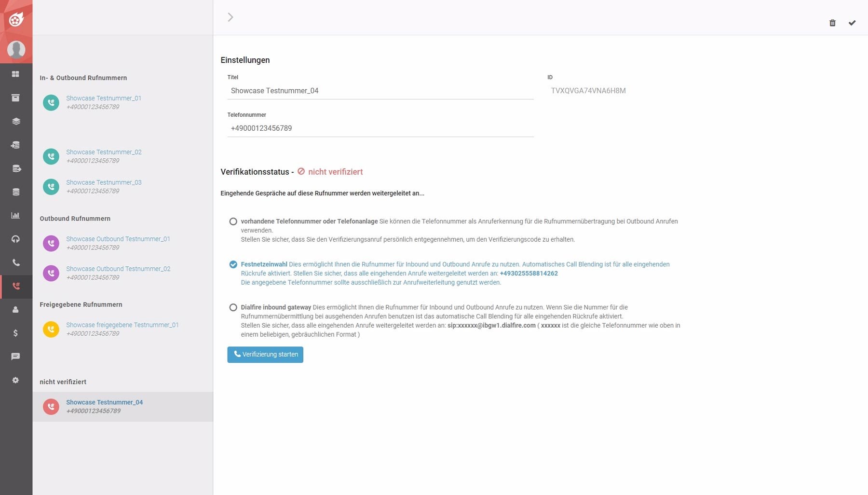The height and width of the screenshot is (495, 868).
Task: Click the green icon for Showcase Testnummer_02
Action: click(51, 156)
